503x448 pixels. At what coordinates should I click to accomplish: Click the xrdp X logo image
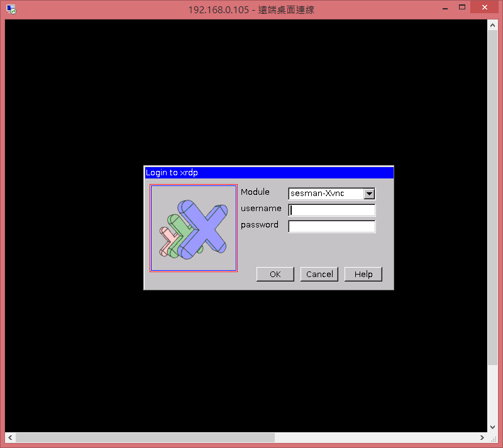click(194, 228)
